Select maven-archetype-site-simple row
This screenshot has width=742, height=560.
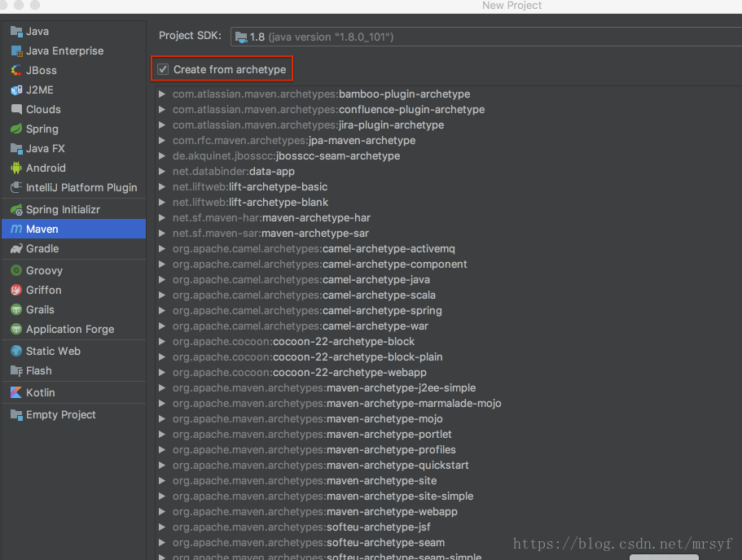[448, 497]
